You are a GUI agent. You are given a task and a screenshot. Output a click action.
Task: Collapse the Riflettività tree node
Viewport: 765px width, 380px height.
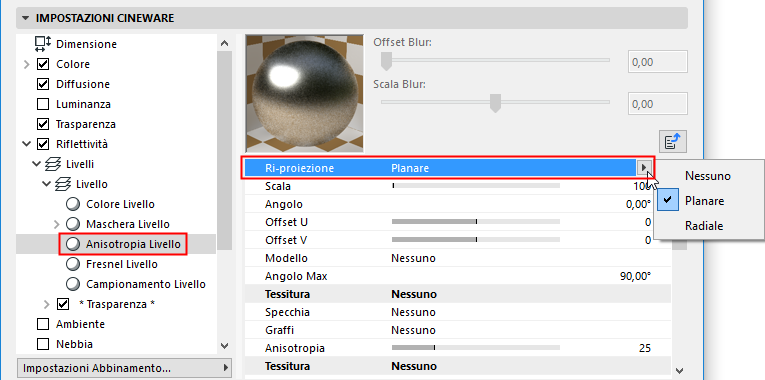click(x=26, y=144)
